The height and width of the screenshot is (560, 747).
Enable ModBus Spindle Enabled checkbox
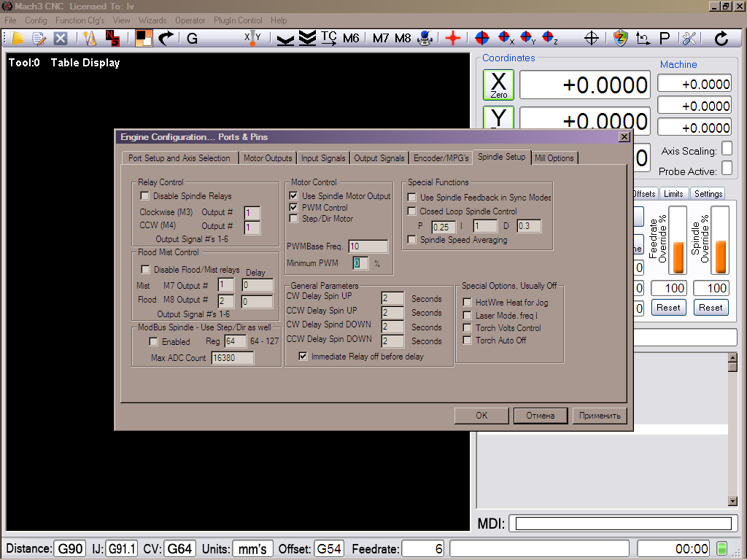153,341
